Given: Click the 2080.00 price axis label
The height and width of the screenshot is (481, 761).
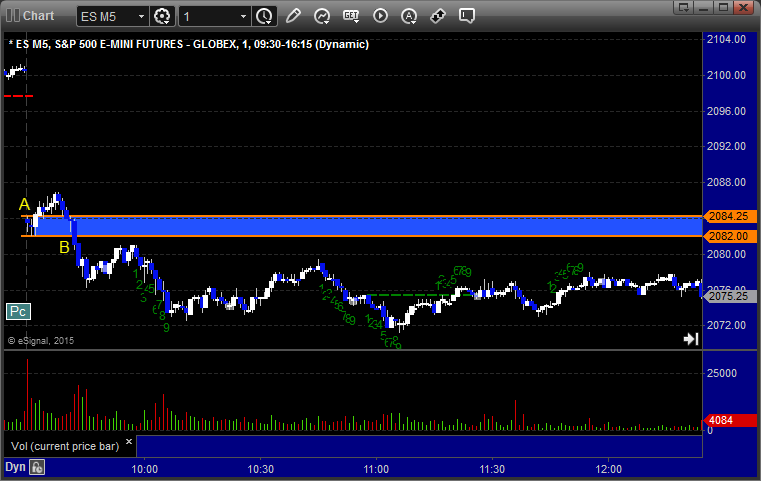Looking at the screenshot, I should pos(726,254).
